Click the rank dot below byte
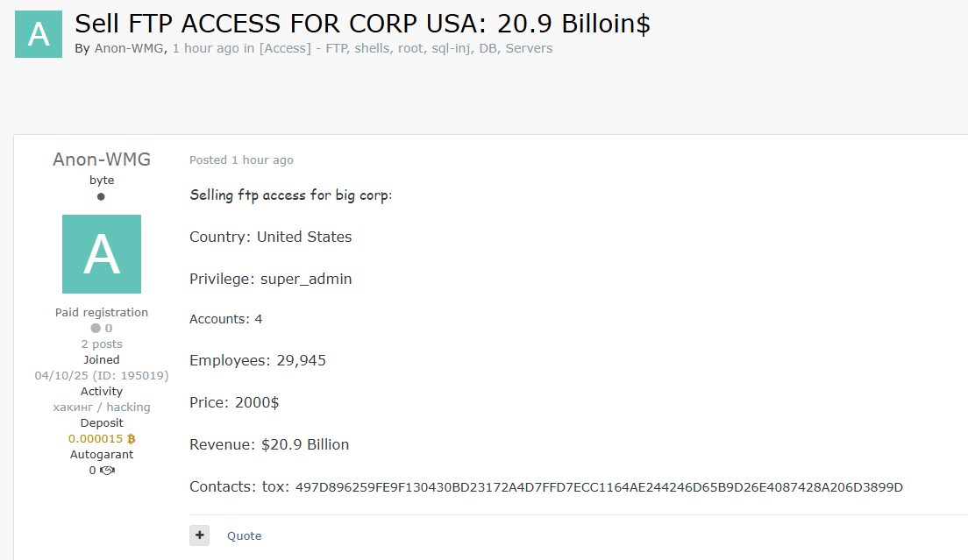This screenshot has height=560, width=968. tap(101, 196)
